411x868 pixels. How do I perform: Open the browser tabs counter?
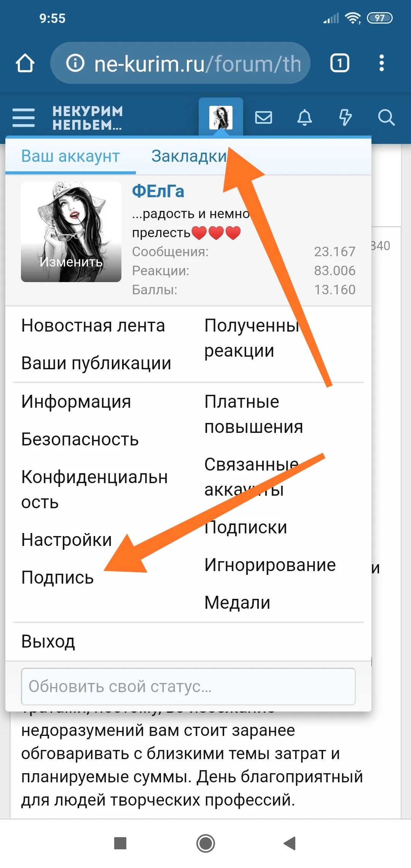339,63
